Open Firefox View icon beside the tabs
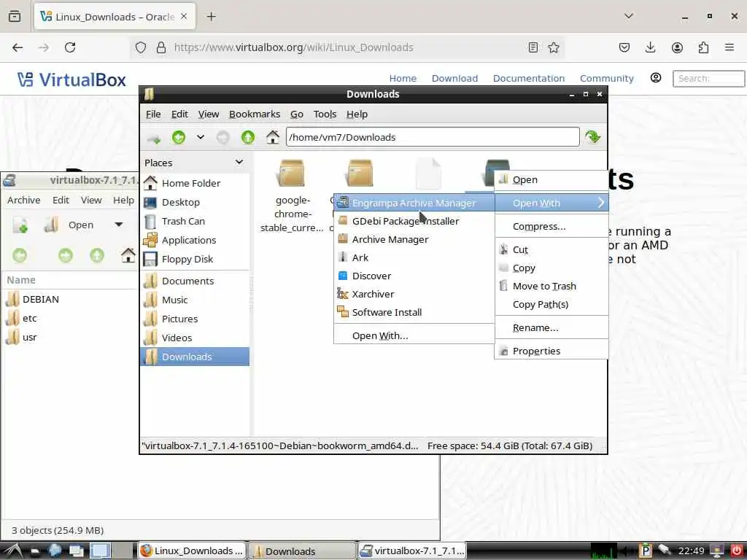Screen dimensions: 747x560 [x=15, y=16]
